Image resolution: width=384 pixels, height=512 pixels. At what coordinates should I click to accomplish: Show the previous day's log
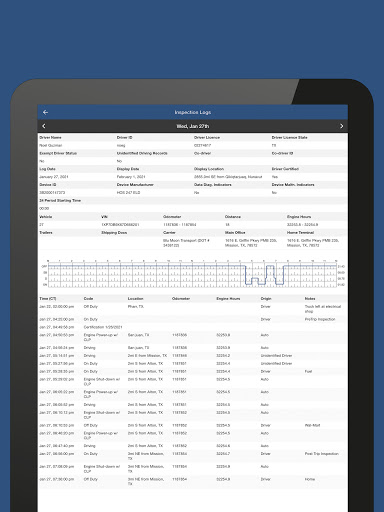(44, 126)
